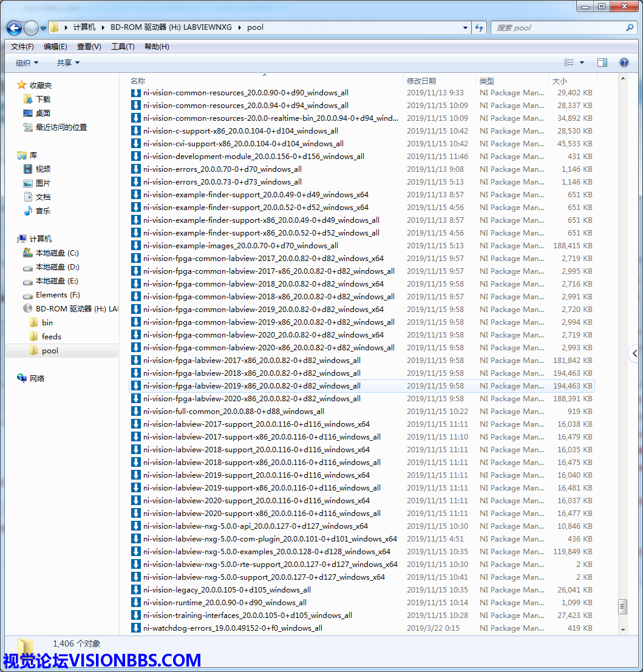643x672 pixels.
Task: Click icon of ni-vision-full-common package
Action: tap(136, 412)
